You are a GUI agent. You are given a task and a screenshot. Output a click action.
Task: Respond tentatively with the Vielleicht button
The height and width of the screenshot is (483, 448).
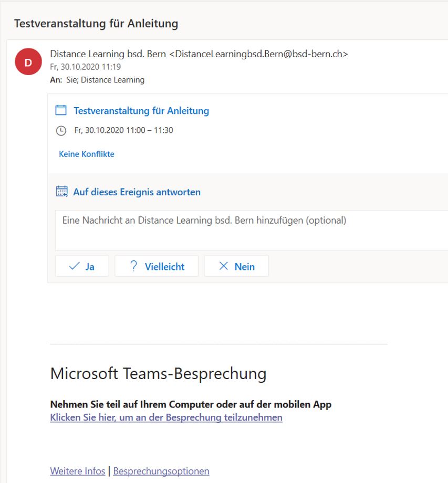[157, 266]
